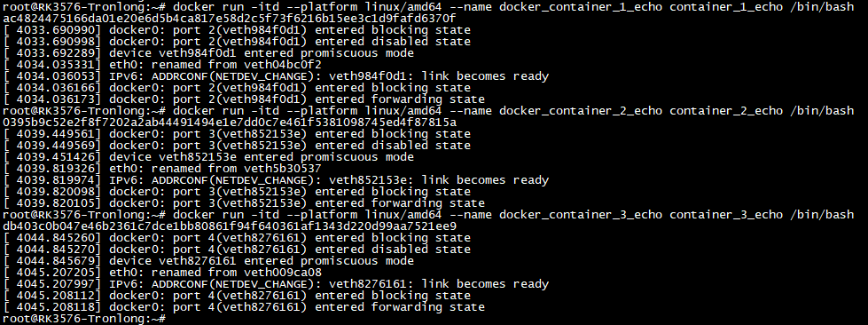The image size is (868, 325).
Task: Click eth0 renamed from veth04bc0f2 line
Action: (162, 65)
